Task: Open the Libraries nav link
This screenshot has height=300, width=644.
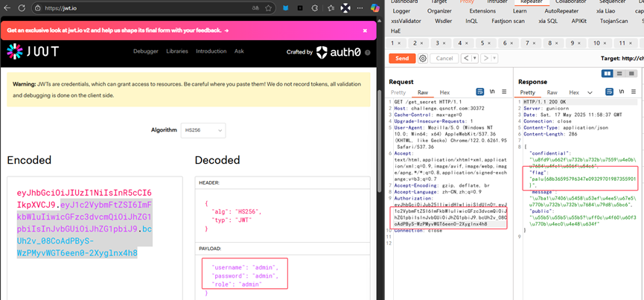Action: coord(177,51)
